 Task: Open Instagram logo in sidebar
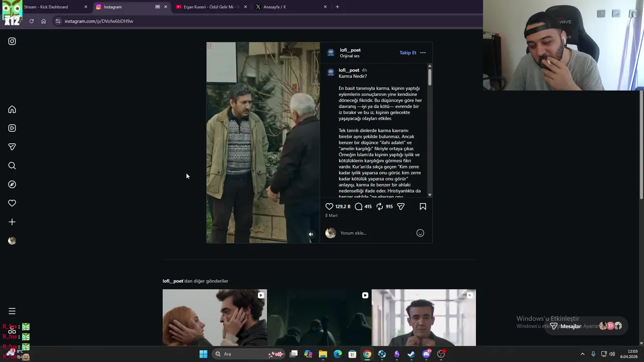pyautogui.click(x=12, y=41)
